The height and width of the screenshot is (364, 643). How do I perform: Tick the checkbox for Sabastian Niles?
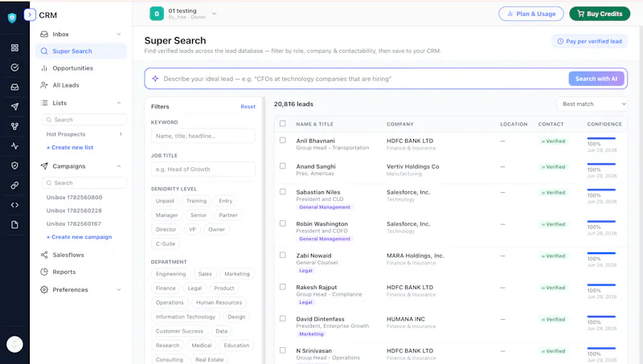tap(283, 191)
